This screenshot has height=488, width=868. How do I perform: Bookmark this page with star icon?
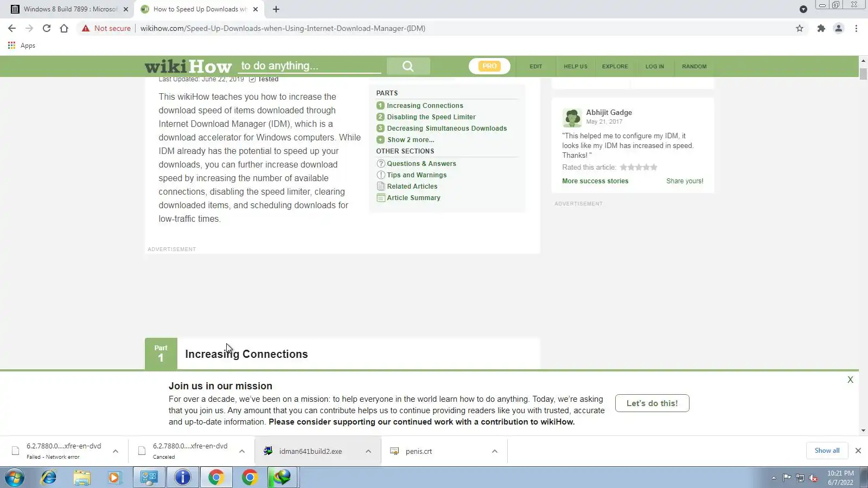tap(800, 28)
